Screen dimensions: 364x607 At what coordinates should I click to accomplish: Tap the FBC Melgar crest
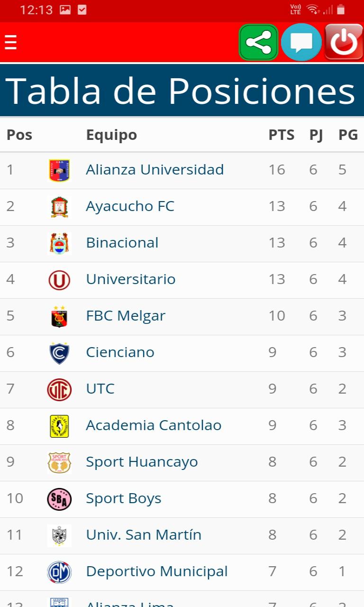(59, 316)
